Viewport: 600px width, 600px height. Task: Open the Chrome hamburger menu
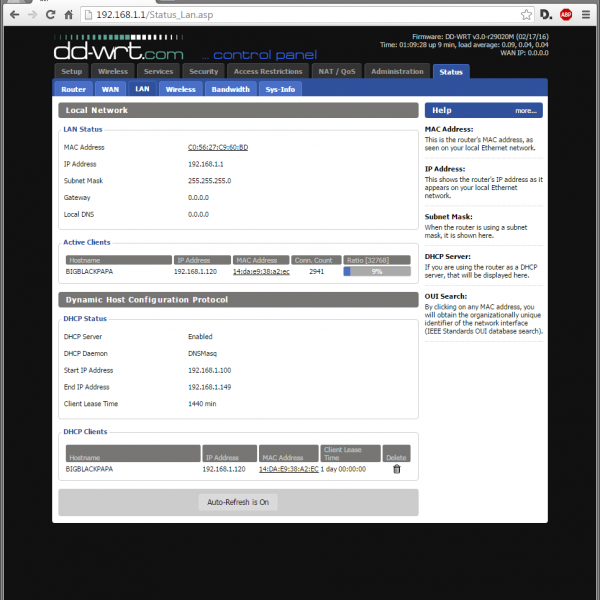(588, 15)
